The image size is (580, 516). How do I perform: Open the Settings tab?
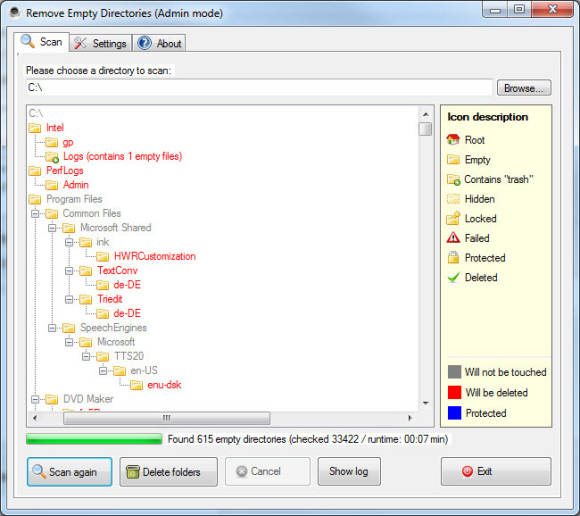[x=101, y=43]
